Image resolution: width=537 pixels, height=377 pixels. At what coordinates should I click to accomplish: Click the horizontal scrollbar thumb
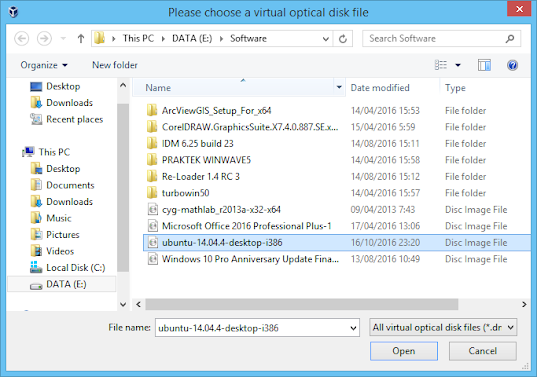[x=302, y=304]
